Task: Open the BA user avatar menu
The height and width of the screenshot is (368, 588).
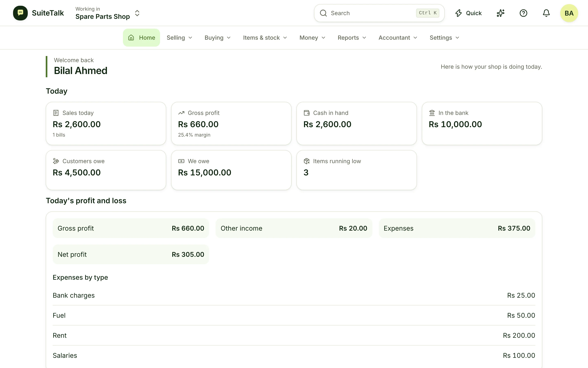Action: click(x=569, y=13)
